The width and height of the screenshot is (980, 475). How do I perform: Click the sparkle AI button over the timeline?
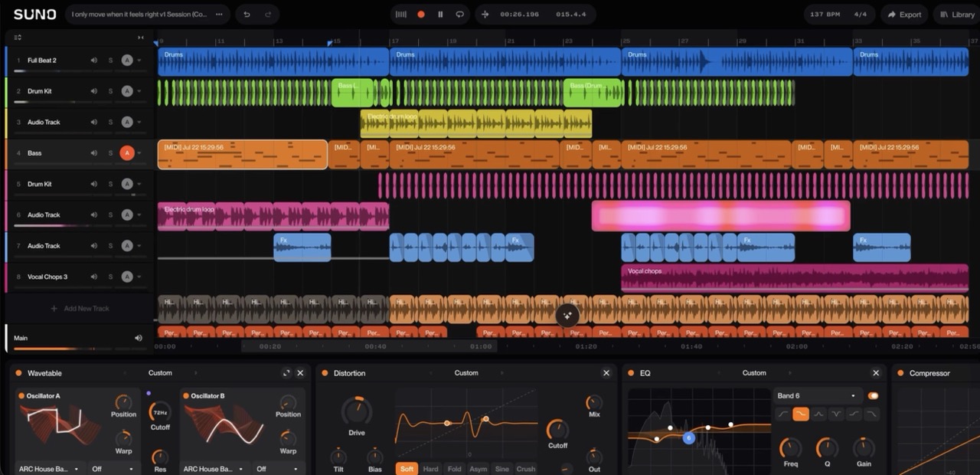click(567, 315)
